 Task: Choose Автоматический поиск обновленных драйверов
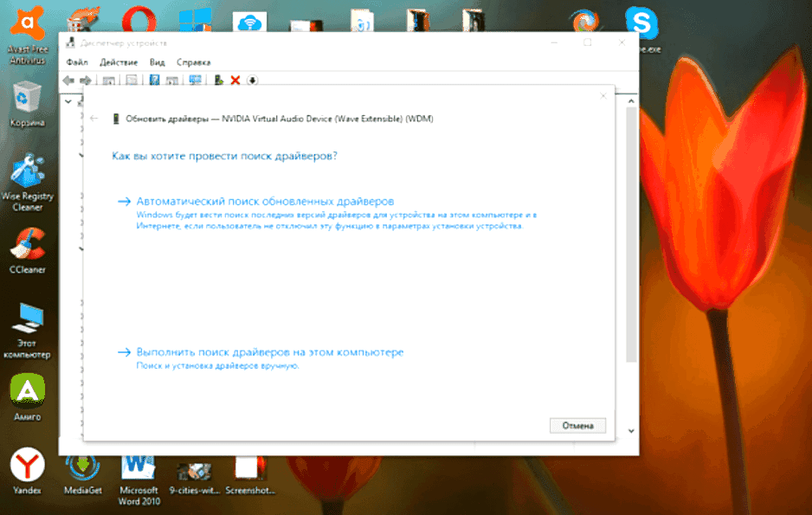click(265, 201)
